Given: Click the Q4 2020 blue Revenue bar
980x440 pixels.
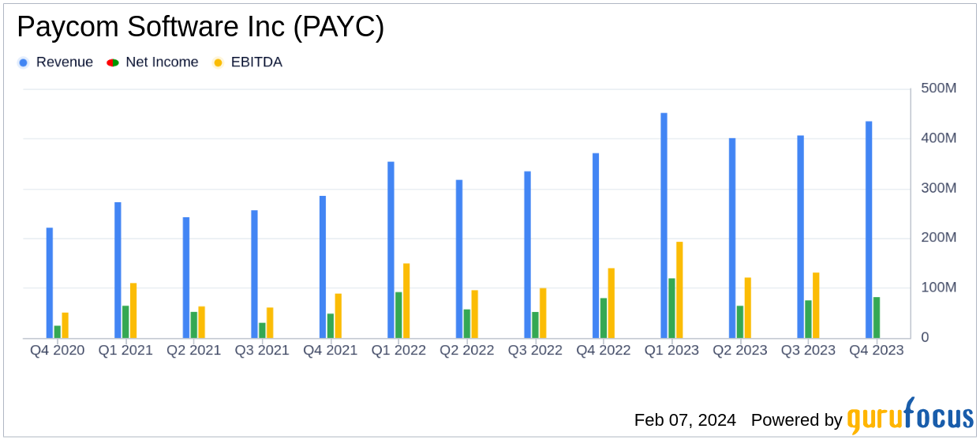Looking at the screenshot, I should pyautogui.click(x=50, y=283).
